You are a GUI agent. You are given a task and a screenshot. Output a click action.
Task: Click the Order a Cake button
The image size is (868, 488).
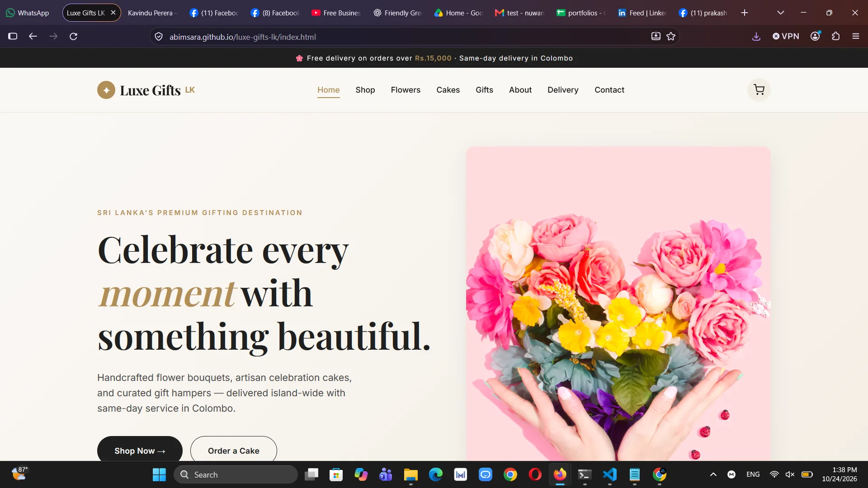click(233, 450)
